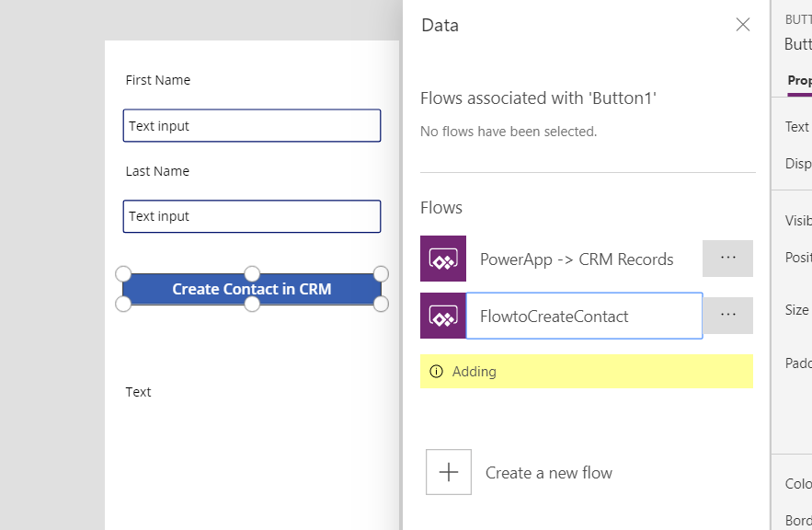Click the Create a new flow text
The height and width of the screenshot is (530, 812).
(x=548, y=473)
